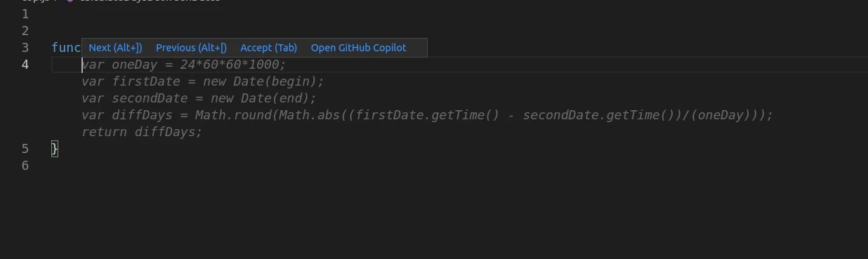Viewport: 868px width, 259px height.
Task: Go to Previous Copilot suggestion
Action: tap(191, 48)
